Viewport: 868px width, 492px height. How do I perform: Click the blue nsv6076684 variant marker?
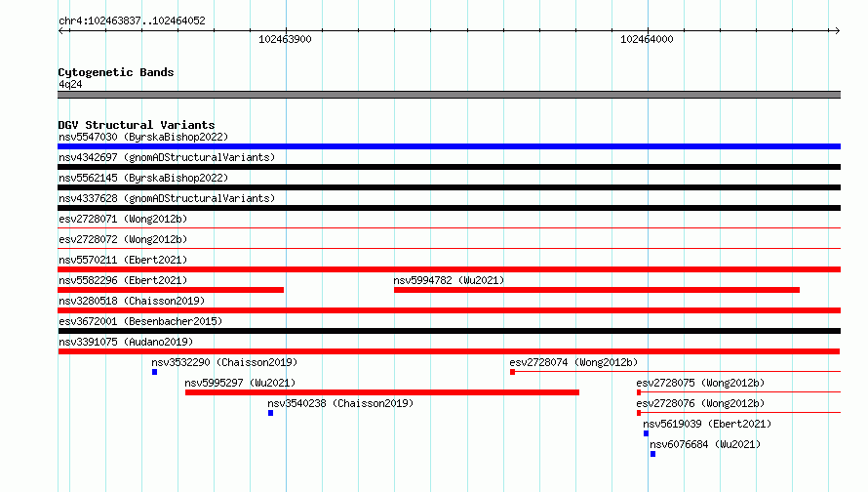653,454
